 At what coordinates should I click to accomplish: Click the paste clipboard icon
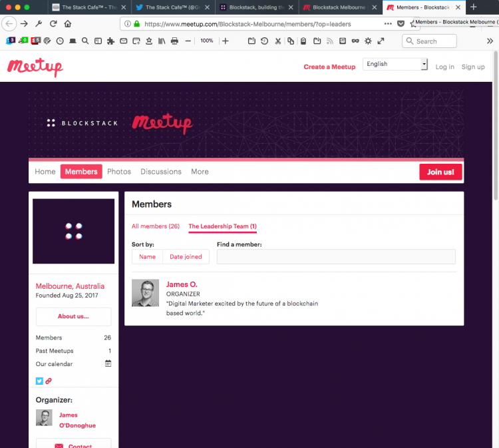click(303, 41)
